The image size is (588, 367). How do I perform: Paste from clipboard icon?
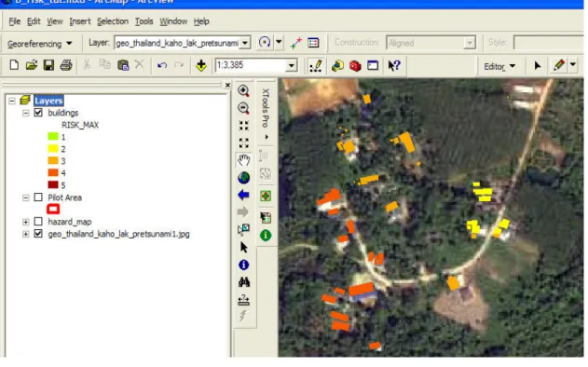click(123, 65)
